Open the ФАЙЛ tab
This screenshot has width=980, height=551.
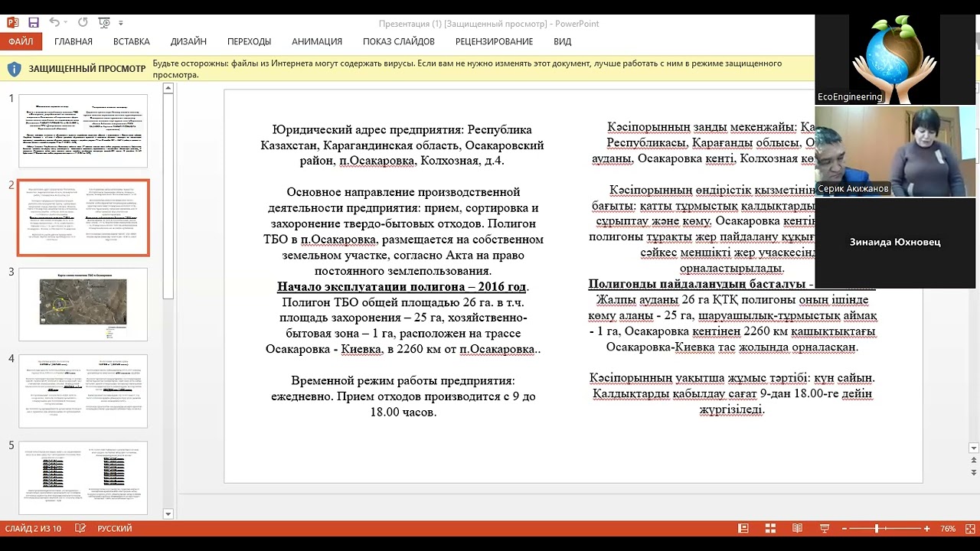(x=21, y=41)
